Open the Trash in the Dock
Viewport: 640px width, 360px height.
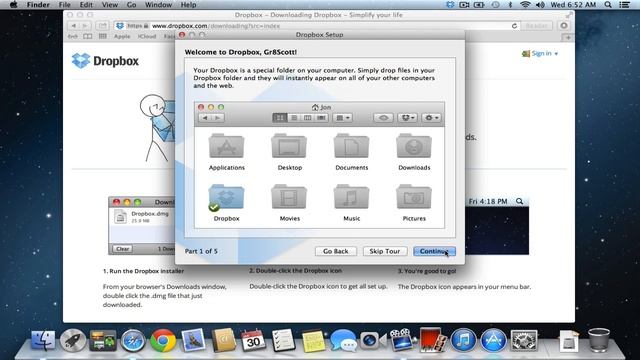tap(599, 340)
